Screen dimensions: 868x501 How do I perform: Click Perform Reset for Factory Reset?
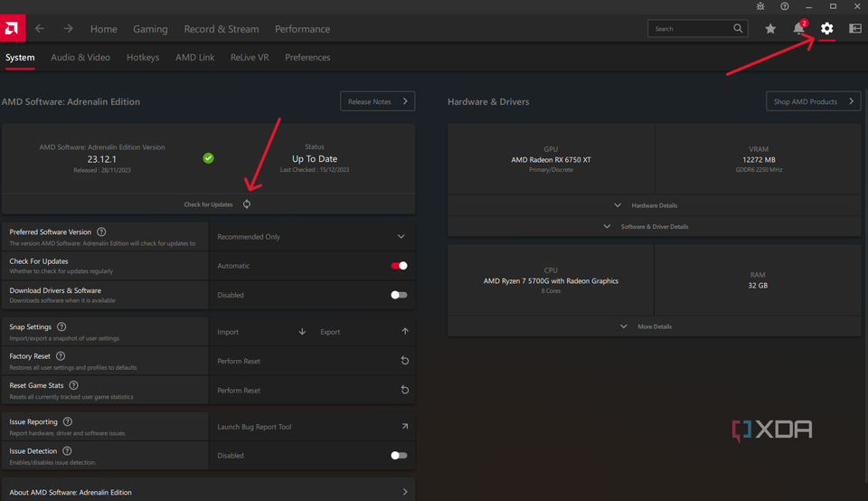pyautogui.click(x=312, y=361)
